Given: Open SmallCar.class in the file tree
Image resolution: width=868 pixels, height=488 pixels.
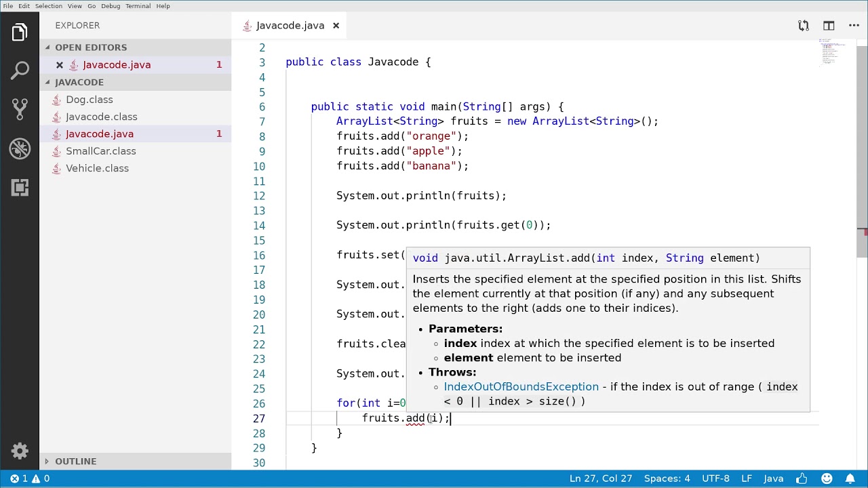Looking at the screenshot, I should click(x=136, y=151).
